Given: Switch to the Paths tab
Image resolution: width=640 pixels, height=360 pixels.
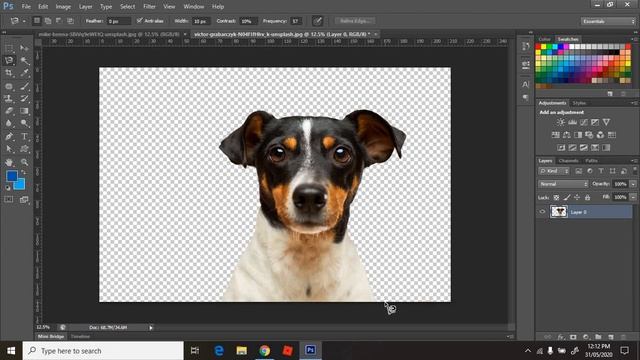Looking at the screenshot, I should [x=591, y=161].
